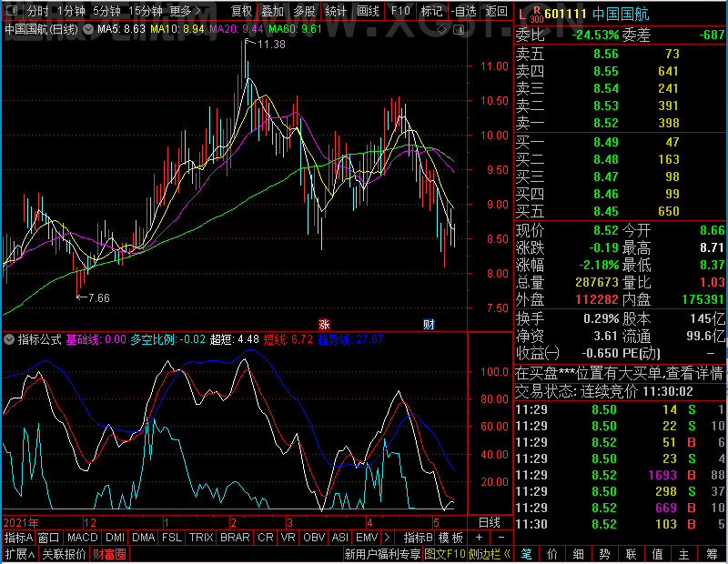Screen dimensions: 728x564
Task: Click the diamond icon in chart header
Action: [442, 30]
